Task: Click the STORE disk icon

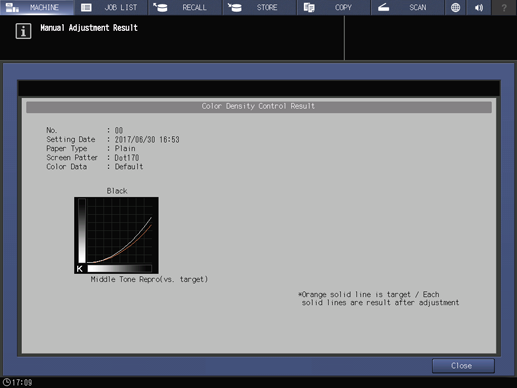Action: [235, 7]
